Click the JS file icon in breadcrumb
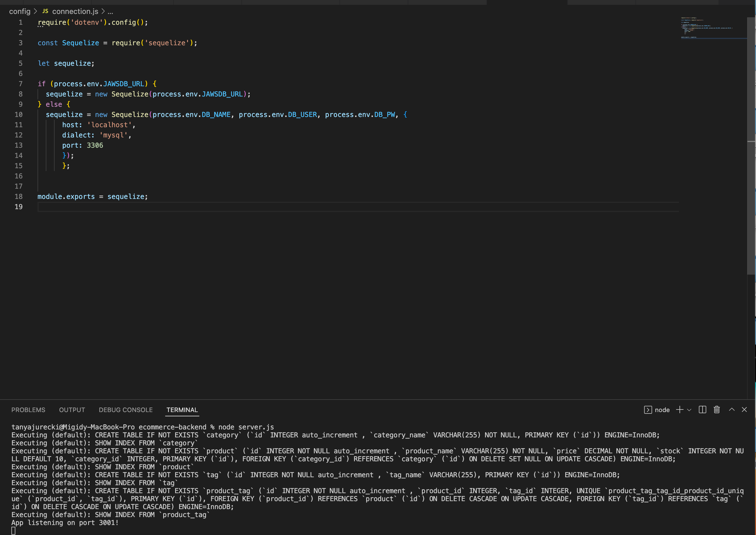 point(45,11)
